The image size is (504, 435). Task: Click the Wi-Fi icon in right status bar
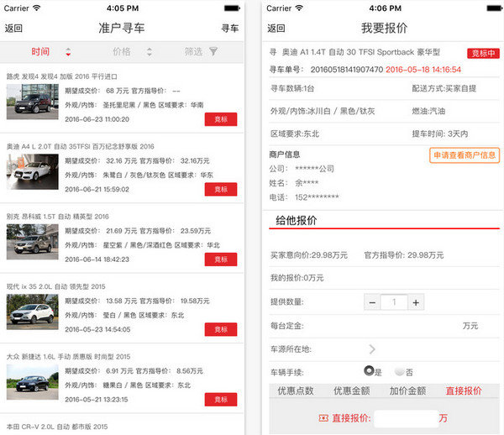[299, 8]
